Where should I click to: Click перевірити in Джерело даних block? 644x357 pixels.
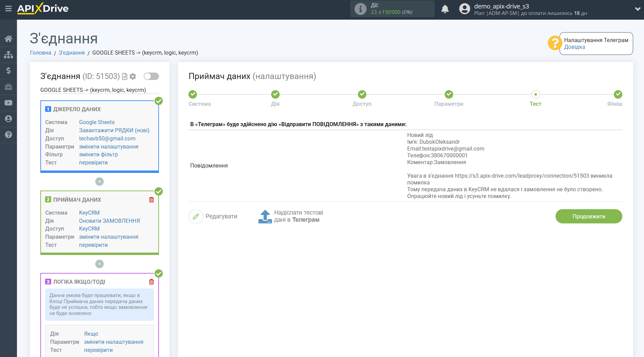pyautogui.click(x=94, y=162)
